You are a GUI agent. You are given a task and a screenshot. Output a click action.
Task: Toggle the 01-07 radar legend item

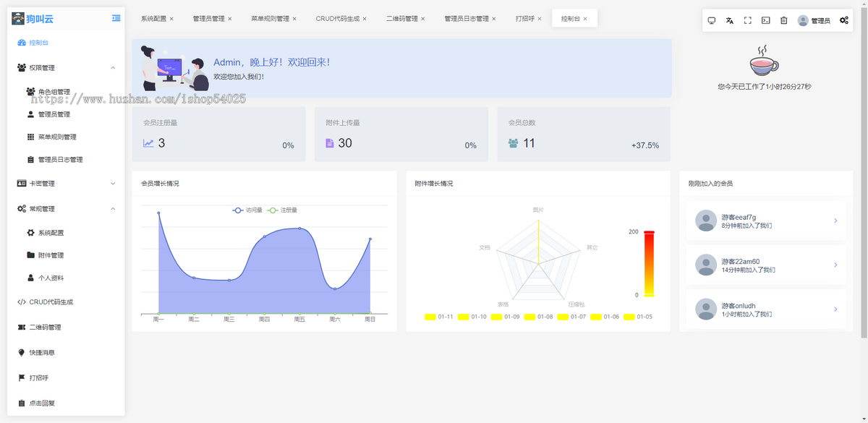click(x=572, y=317)
